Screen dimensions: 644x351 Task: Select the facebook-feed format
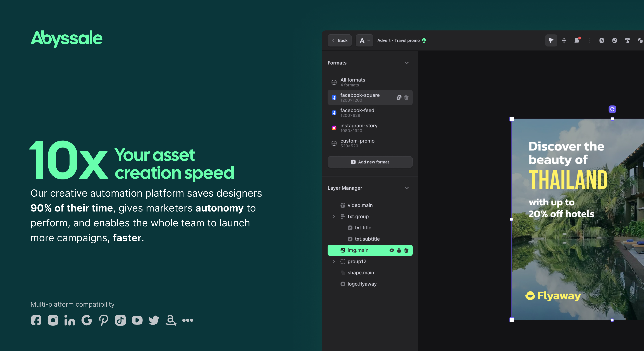click(357, 113)
